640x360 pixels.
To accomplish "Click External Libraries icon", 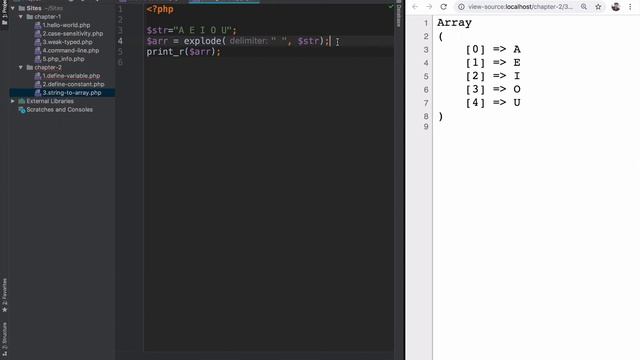I will [22, 101].
